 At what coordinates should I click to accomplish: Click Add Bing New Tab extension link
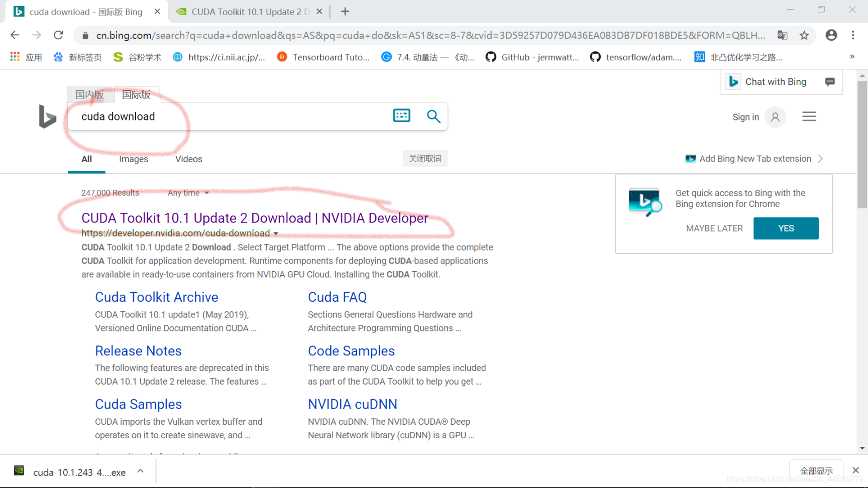pyautogui.click(x=755, y=159)
